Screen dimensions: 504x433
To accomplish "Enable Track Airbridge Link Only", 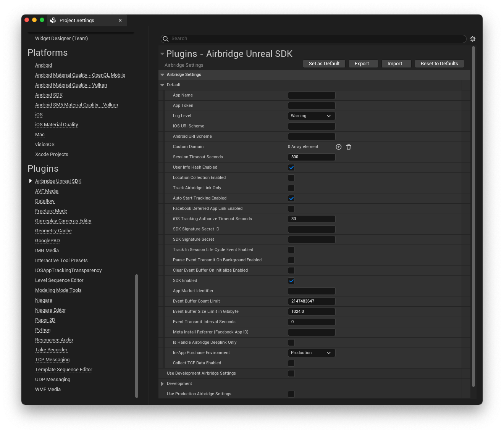I will [291, 188].
